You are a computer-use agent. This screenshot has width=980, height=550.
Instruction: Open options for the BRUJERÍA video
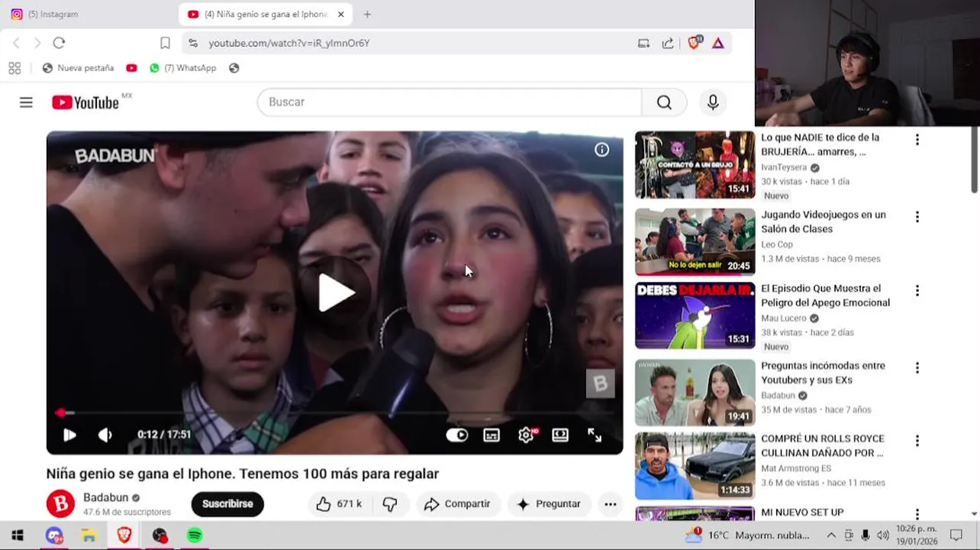(x=917, y=140)
